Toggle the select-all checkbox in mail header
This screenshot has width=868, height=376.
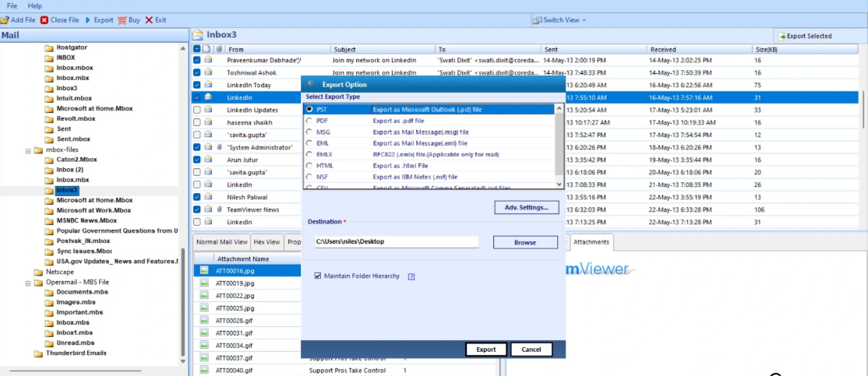click(x=196, y=49)
